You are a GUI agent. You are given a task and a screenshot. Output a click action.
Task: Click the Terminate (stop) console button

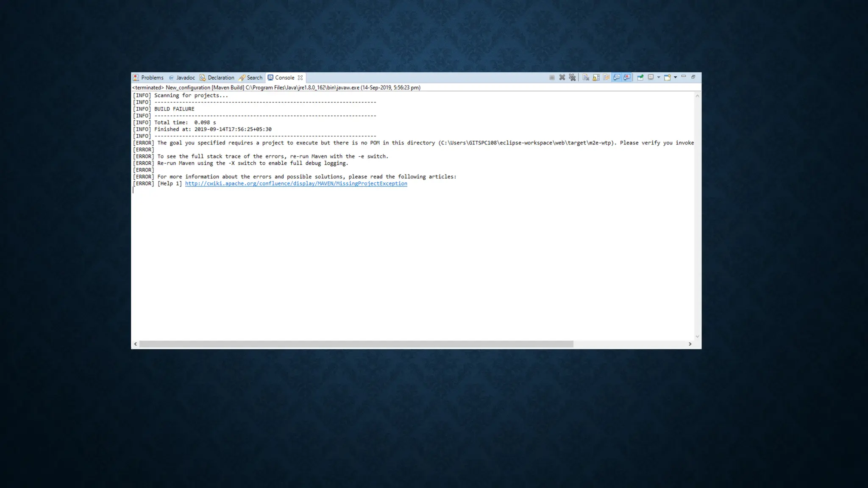[552, 78]
